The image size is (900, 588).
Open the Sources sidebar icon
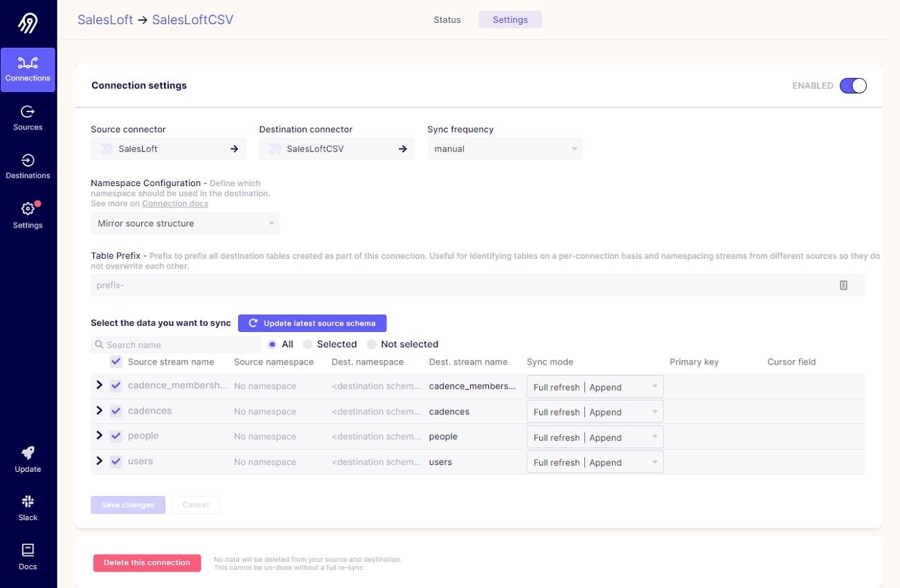click(28, 111)
